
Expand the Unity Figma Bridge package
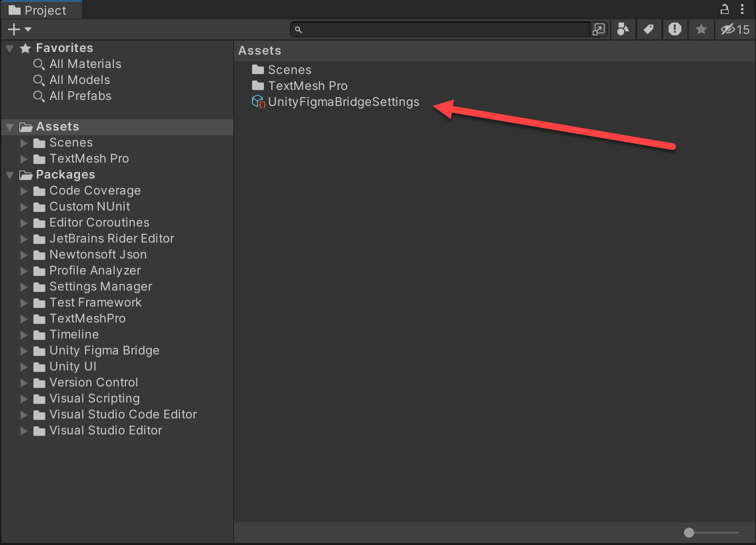click(23, 351)
